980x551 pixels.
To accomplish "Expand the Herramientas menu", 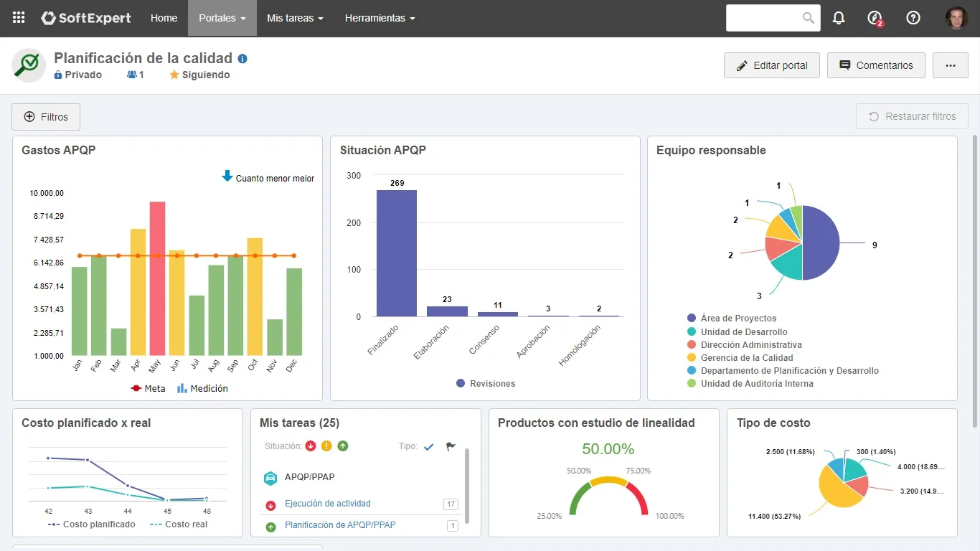I will click(380, 18).
